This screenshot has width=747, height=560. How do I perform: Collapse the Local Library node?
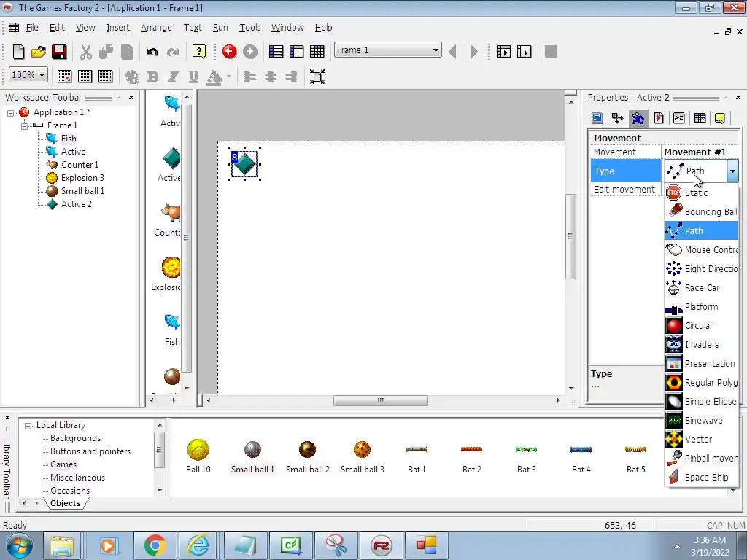(x=28, y=425)
